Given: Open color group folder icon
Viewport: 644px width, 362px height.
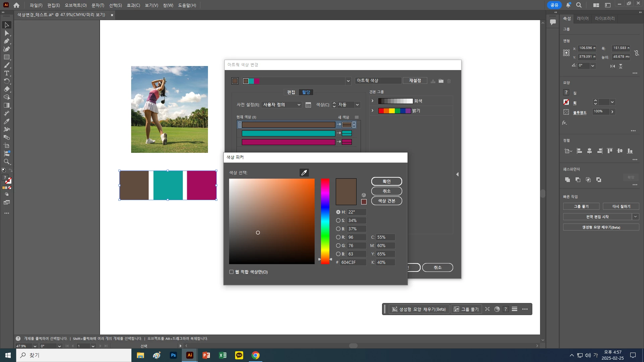Looking at the screenshot, I should (x=441, y=81).
